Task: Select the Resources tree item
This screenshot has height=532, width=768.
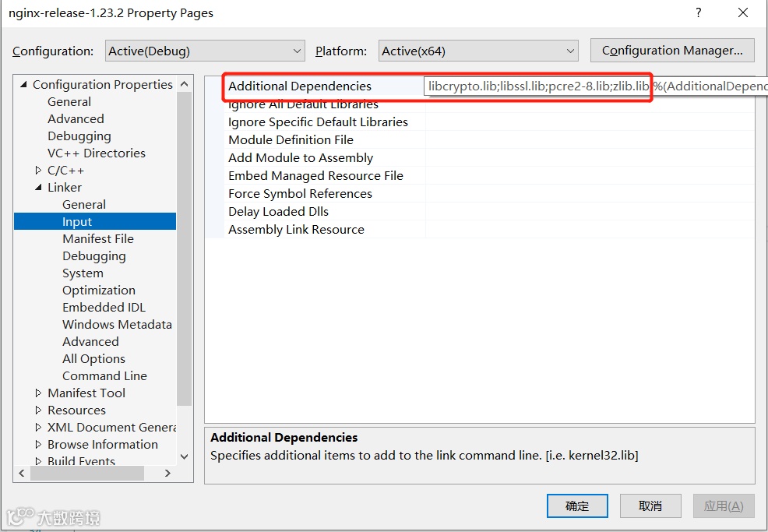Action: 76,410
